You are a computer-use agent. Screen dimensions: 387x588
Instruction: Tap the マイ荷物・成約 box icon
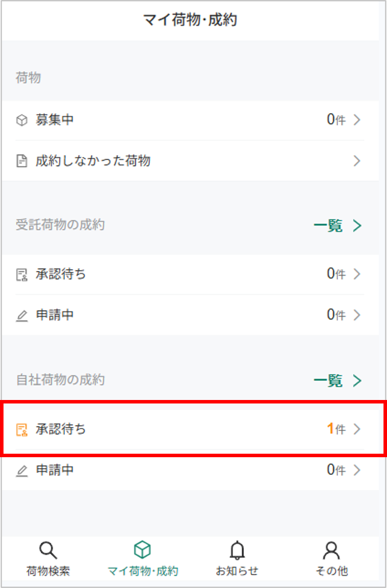pyautogui.click(x=142, y=549)
